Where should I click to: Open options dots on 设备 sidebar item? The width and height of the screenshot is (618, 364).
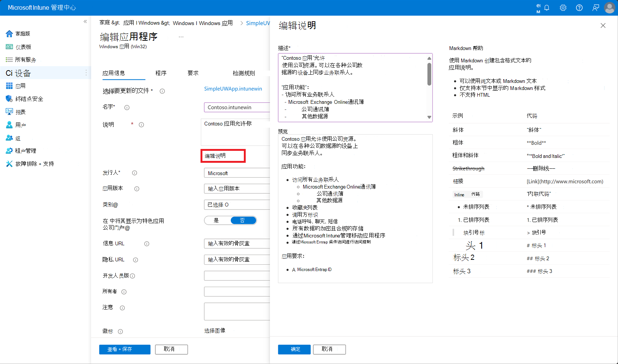[x=86, y=73]
